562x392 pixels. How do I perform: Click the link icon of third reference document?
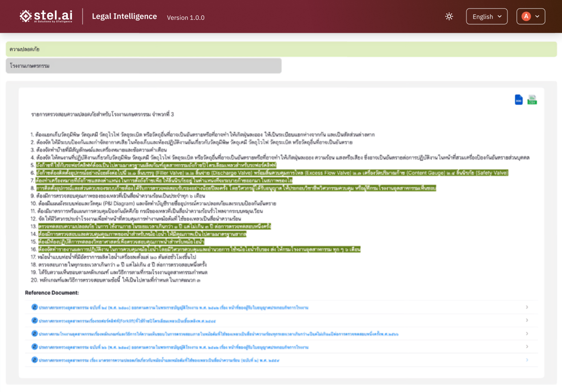tap(35, 334)
